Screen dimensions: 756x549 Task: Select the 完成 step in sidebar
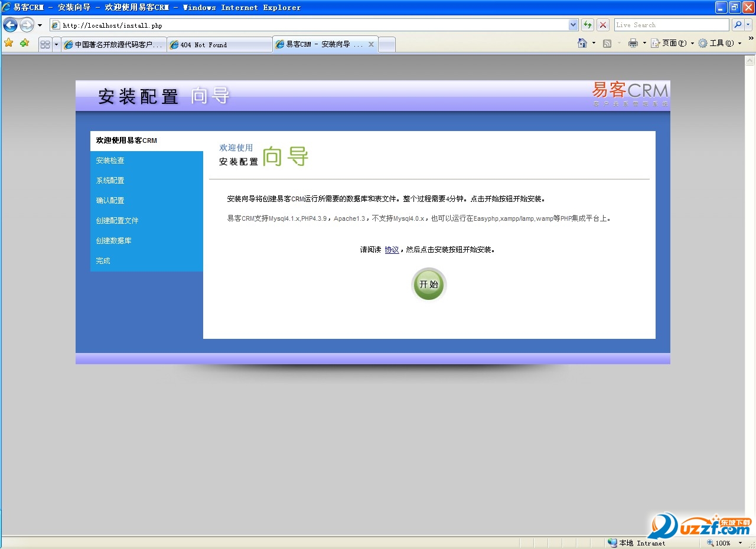146,261
